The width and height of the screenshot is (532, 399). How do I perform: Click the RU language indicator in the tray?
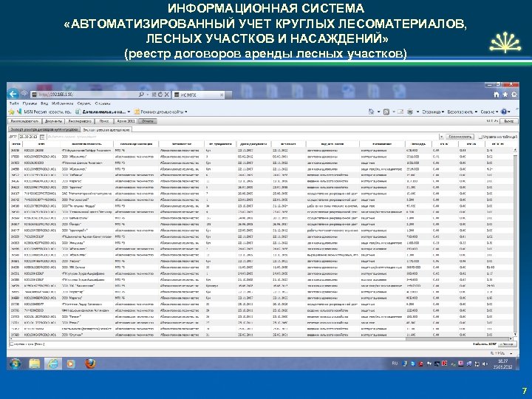(x=395, y=364)
